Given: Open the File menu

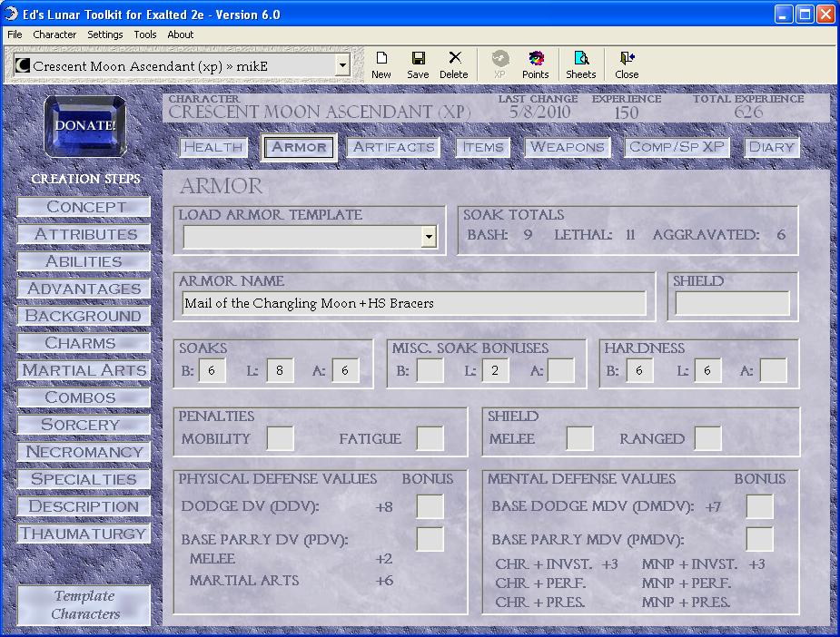Looking at the screenshot, I should click(x=15, y=34).
